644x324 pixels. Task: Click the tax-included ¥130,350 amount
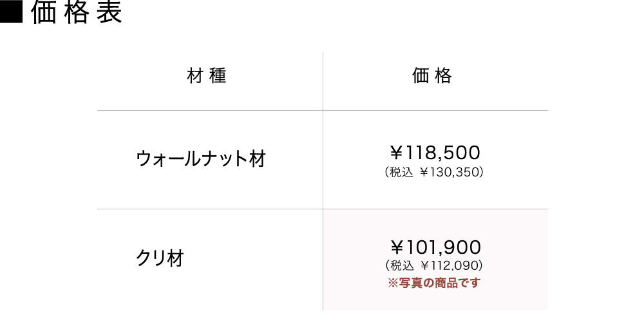tap(451, 173)
